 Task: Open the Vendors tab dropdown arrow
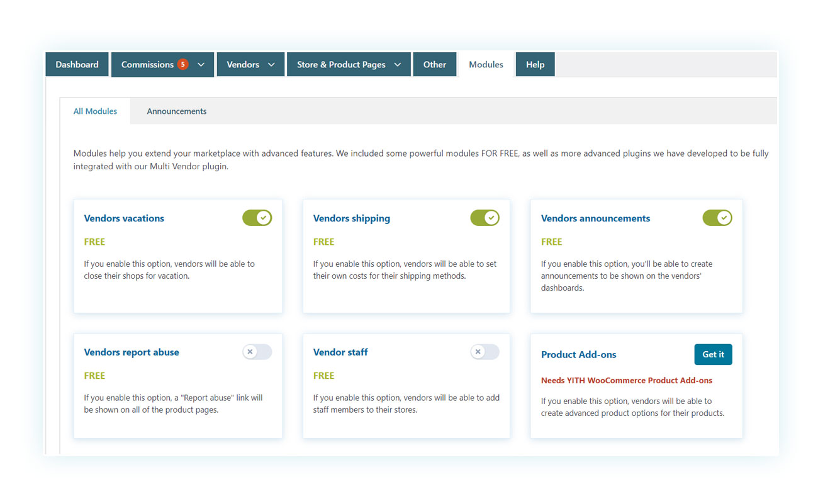pos(271,65)
